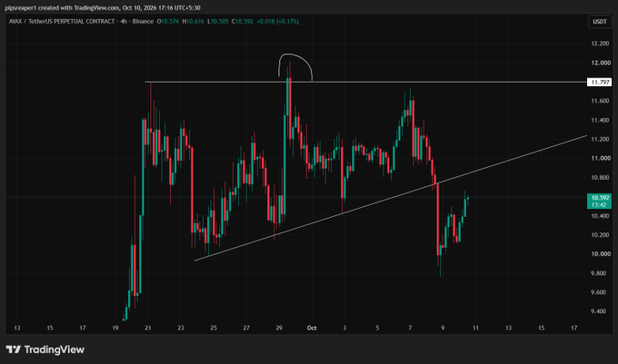The image size is (618, 364).
Task: Click the high value H10.616
Action: point(193,21)
